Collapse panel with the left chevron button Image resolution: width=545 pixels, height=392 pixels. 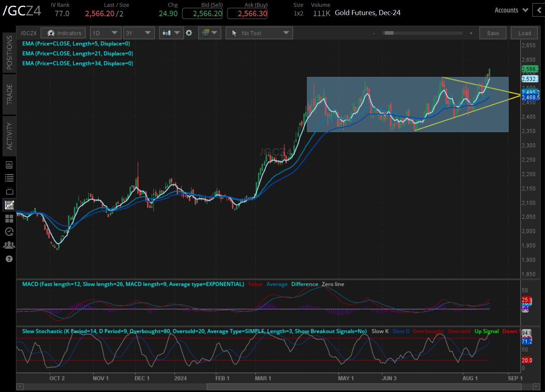(539, 10)
